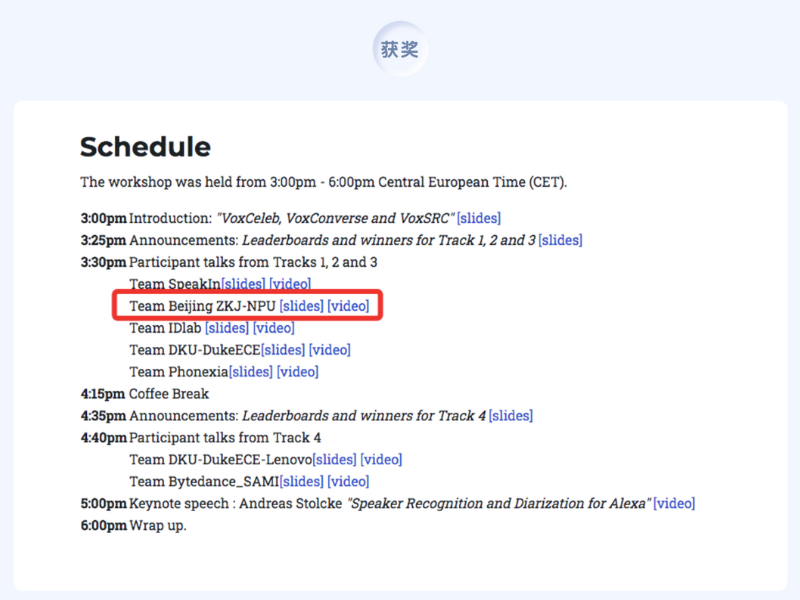
Task: Watch Team DKU-DukeECE video
Action: click(x=330, y=350)
